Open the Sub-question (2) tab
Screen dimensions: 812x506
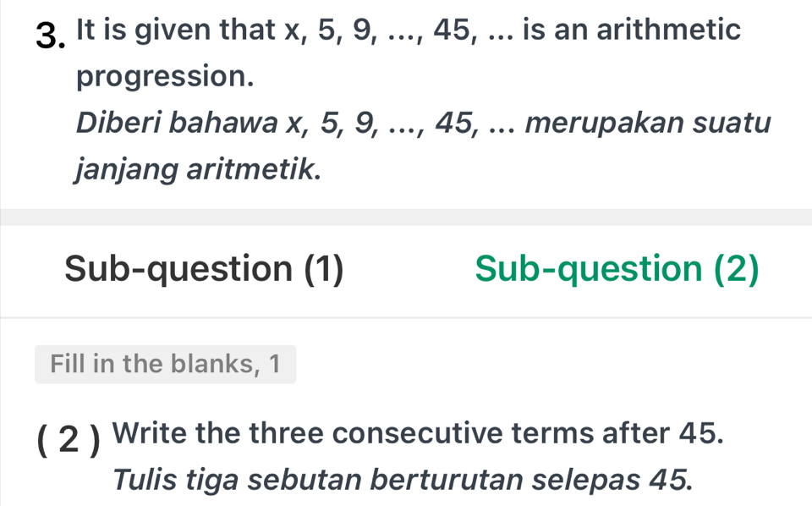pos(617,269)
